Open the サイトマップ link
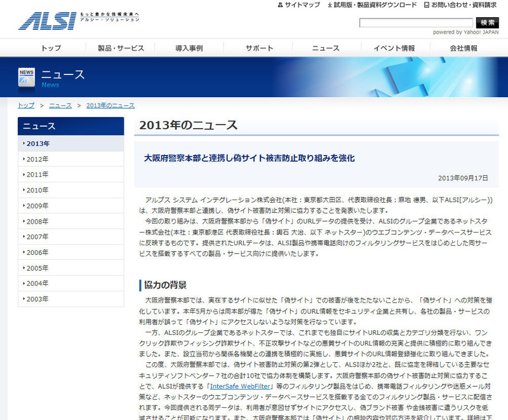 point(298,5)
